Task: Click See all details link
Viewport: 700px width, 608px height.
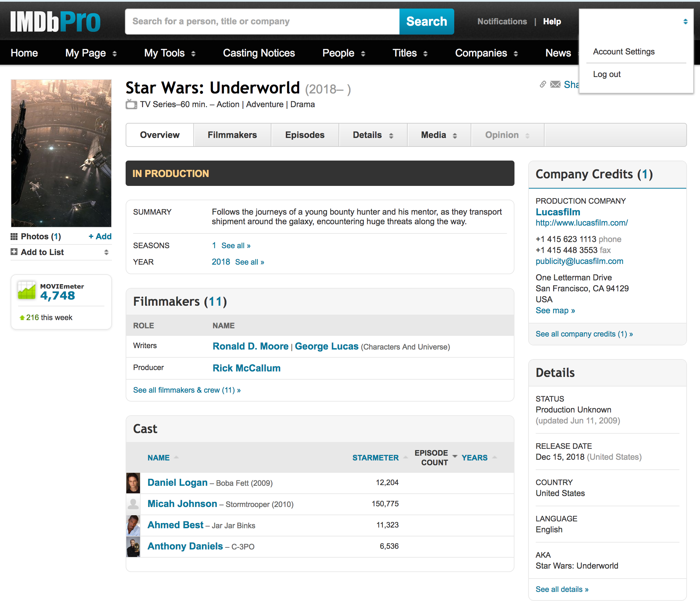Action: click(562, 589)
